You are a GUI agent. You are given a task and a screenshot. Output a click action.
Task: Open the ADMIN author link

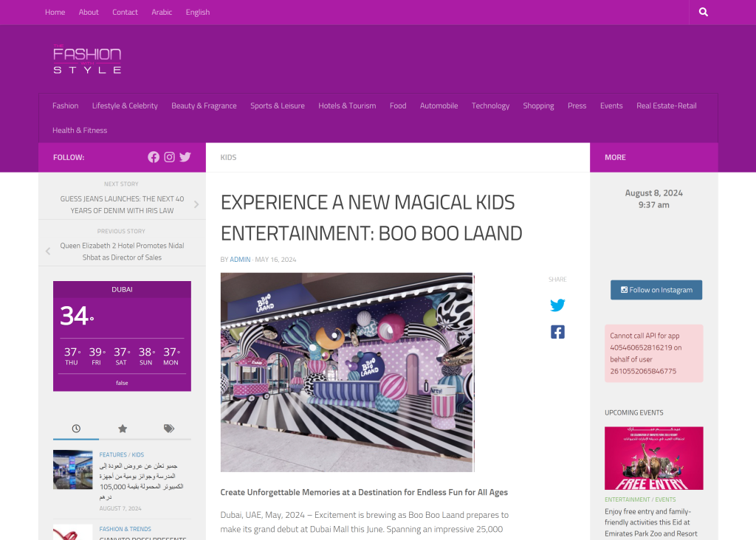point(240,259)
